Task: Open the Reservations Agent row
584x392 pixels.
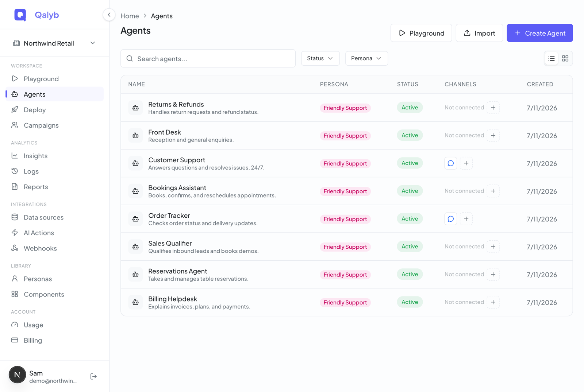Action: tap(347, 274)
